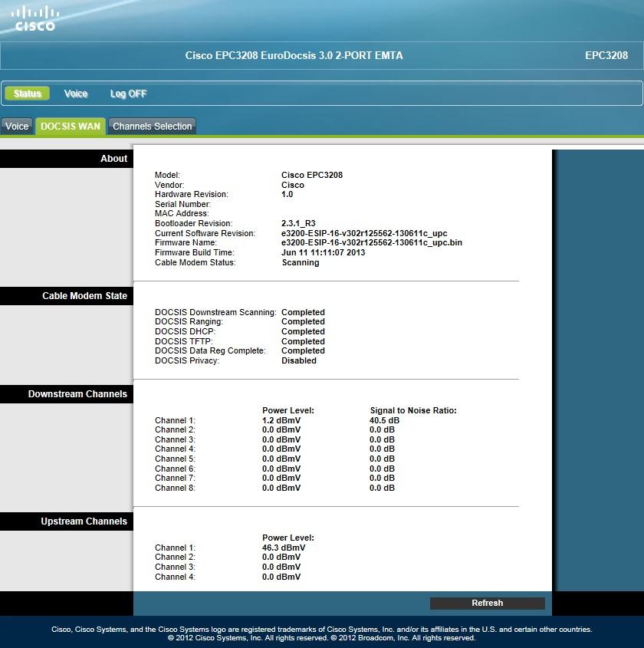Open the Voice menu in top bar
The height and width of the screenshot is (648, 644).
(x=76, y=94)
